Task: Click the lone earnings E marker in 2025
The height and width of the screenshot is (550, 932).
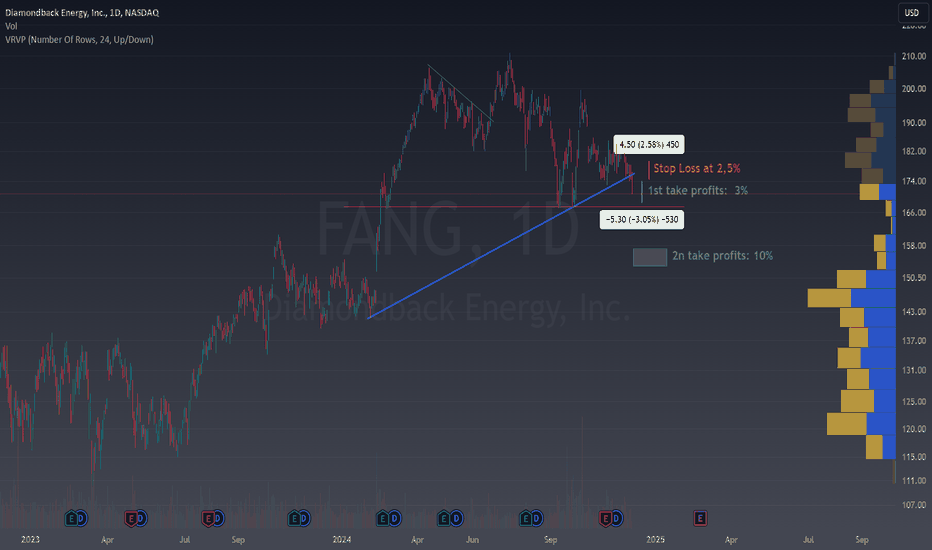Action: click(700, 518)
